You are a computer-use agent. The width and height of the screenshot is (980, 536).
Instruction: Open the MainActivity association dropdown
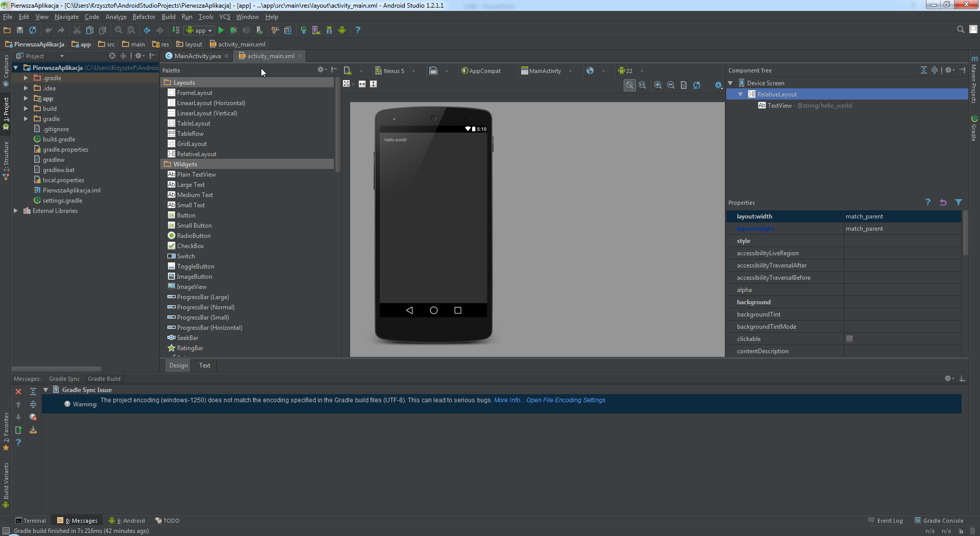coord(546,71)
